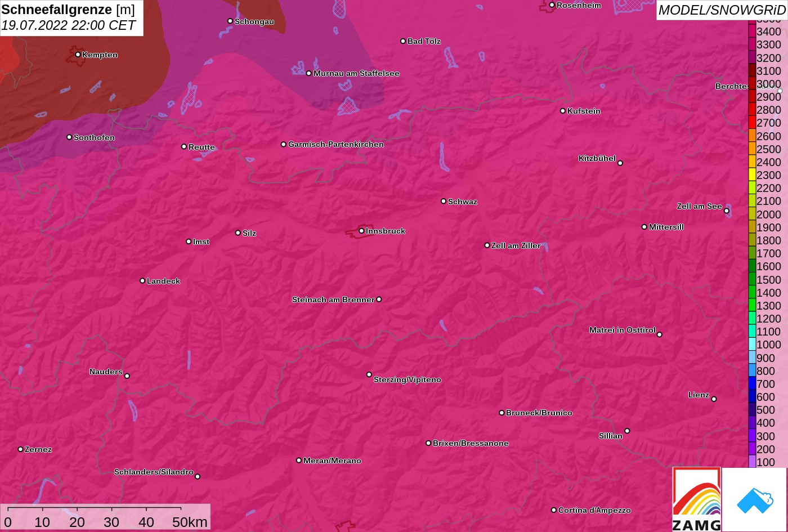788x532 pixels.
Task: Select the 700 blue legend swatch
Action: click(752, 383)
